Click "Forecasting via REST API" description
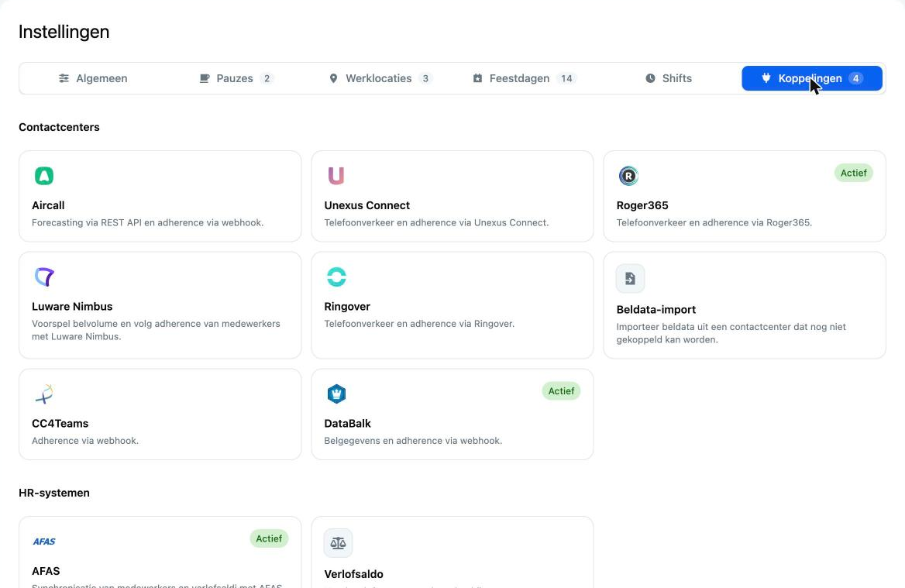This screenshot has height=588, width=905. coord(148,223)
